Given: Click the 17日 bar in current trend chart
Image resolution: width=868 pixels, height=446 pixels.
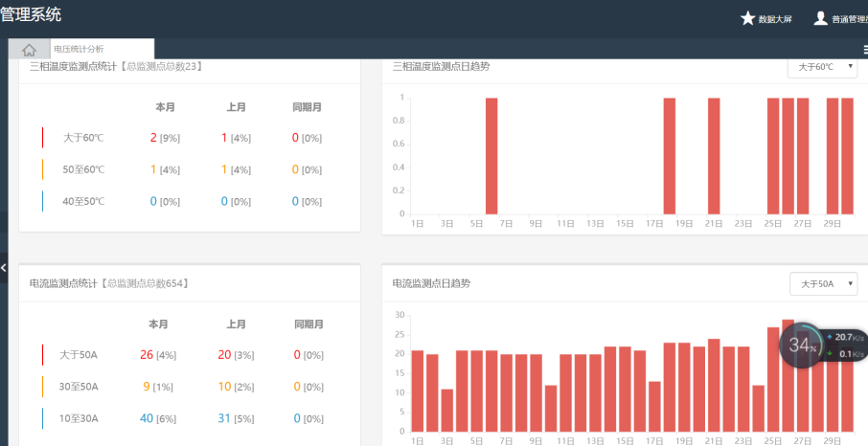Looking at the screenshot, I should (x=654, y=406).
